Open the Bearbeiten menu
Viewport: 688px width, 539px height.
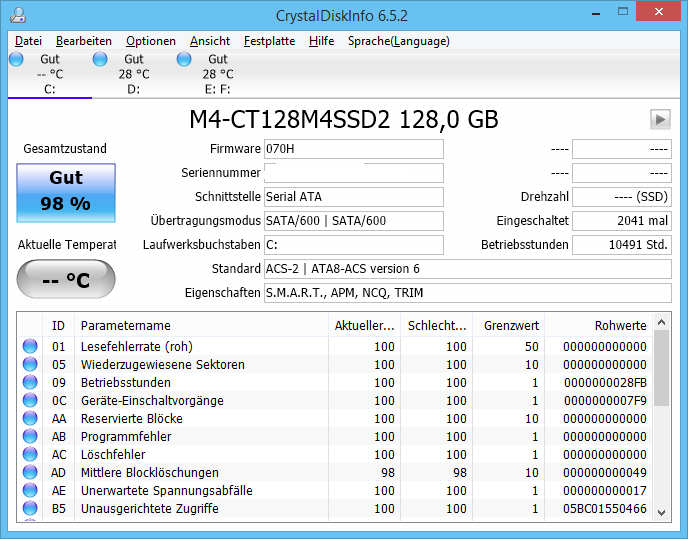pos(84,41)
